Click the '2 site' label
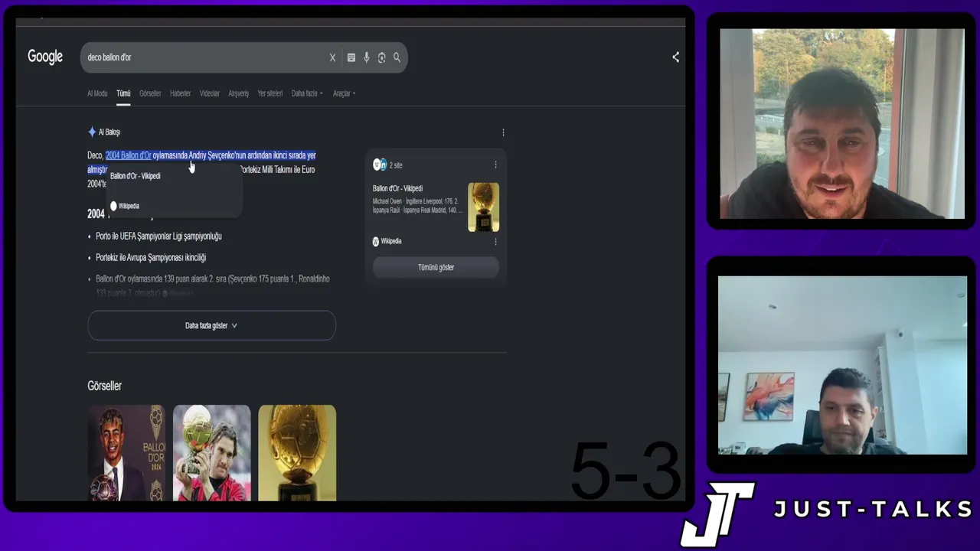This screenshot has width=980, height=551. [396, 165]
